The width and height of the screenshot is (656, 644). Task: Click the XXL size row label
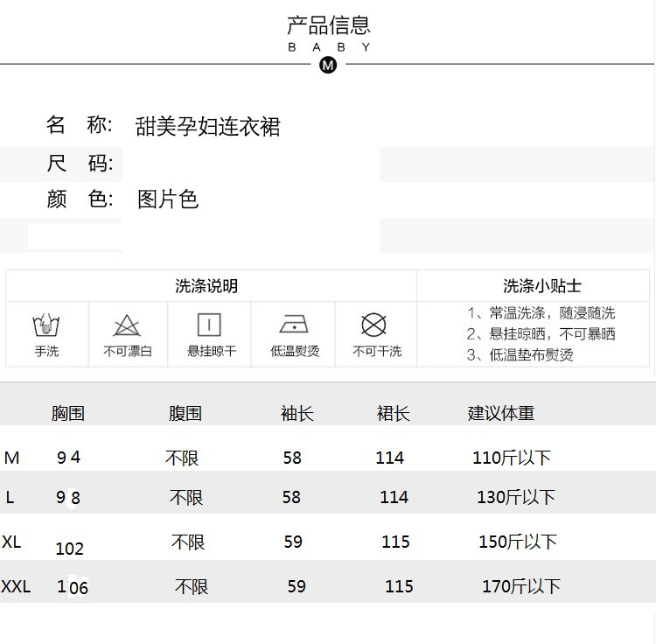coord(16,586)
